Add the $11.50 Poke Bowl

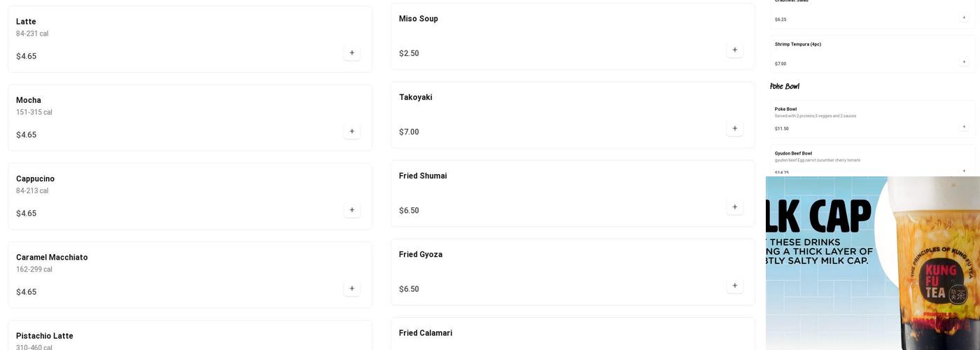click(x=964, y=127)
